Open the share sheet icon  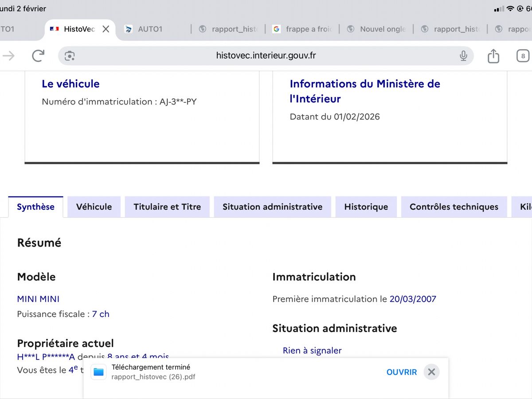tap(493, 56)
